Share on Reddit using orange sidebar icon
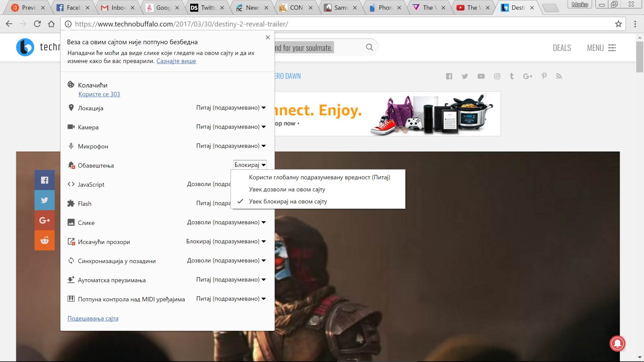644x362 pixels. point(45,240)
